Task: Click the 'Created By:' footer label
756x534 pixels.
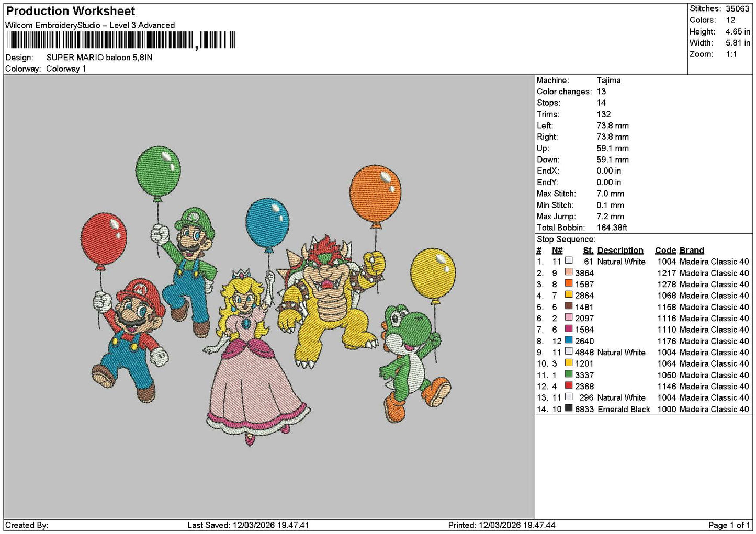Action: (27, 525)
